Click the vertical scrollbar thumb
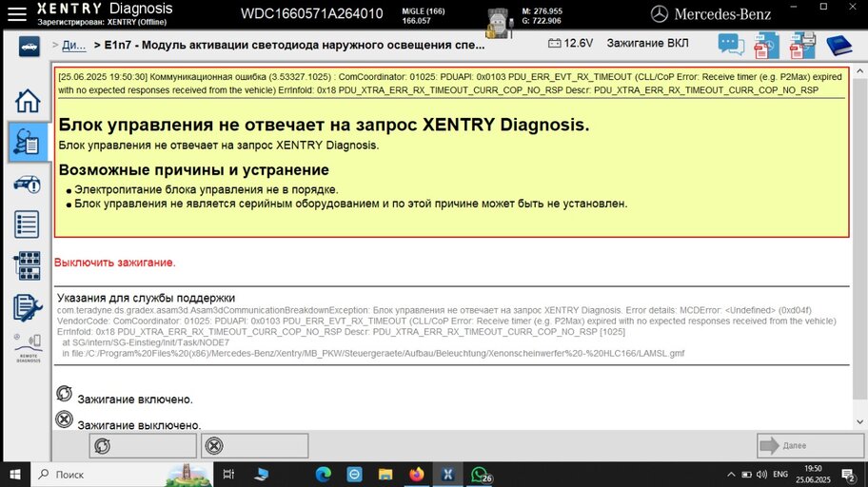Viewport: 868px width, 487px height. tap(859, 239)
